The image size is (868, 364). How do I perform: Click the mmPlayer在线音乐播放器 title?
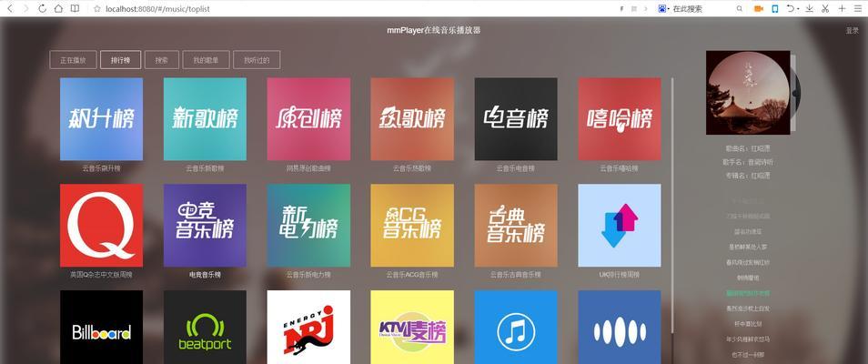pos(433,30)
